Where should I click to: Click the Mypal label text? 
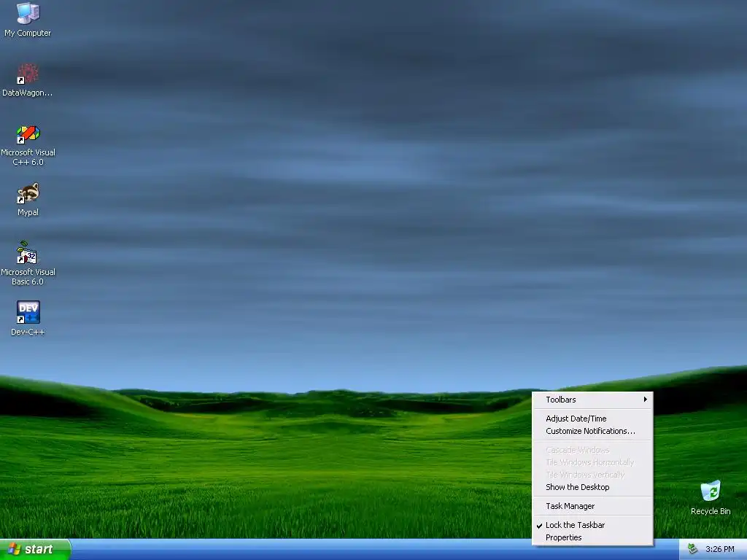28,212
